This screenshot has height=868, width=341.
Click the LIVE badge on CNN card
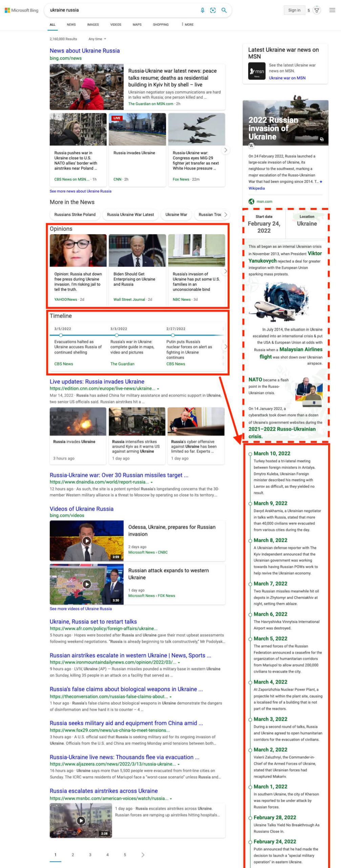[x=117, y=118]
